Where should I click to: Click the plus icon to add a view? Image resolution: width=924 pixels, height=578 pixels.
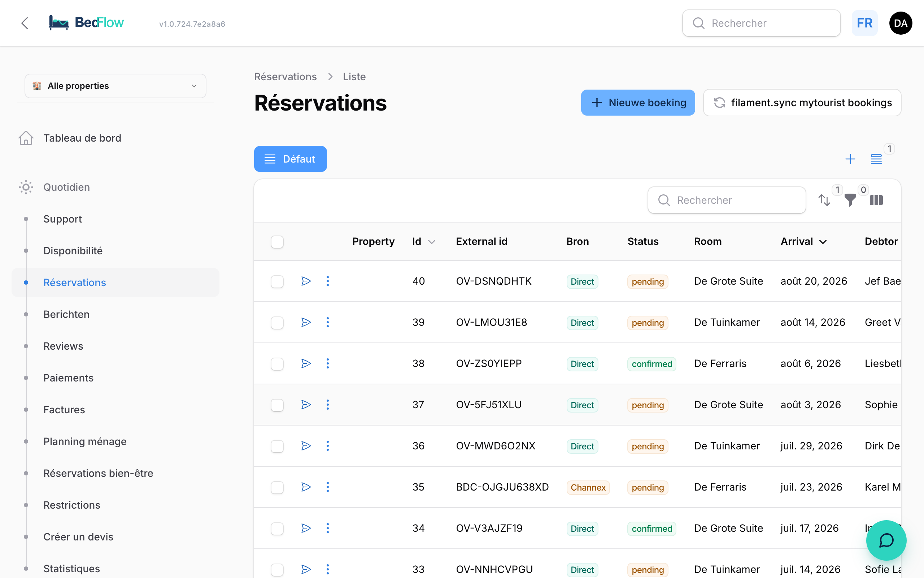[850, 159]
